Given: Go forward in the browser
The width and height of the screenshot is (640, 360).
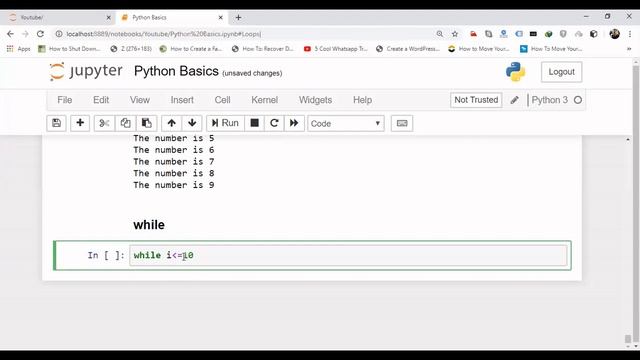Looking at the screenshot, I should (25, 34).
